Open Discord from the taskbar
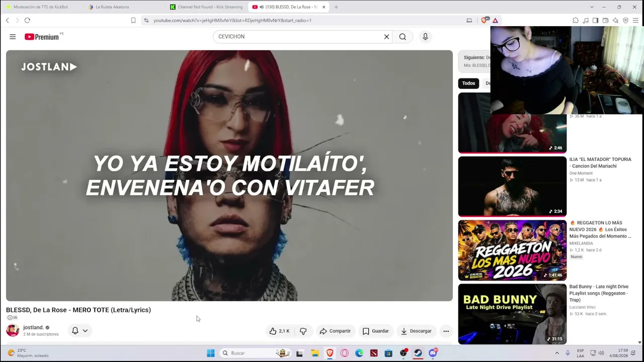This screenshot has width=644, height=362. pyautogui.click(x=433, y=353)
